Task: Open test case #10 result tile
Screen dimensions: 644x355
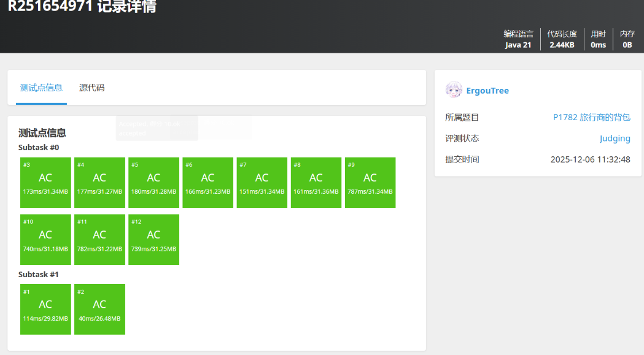Action: (45, 240)
